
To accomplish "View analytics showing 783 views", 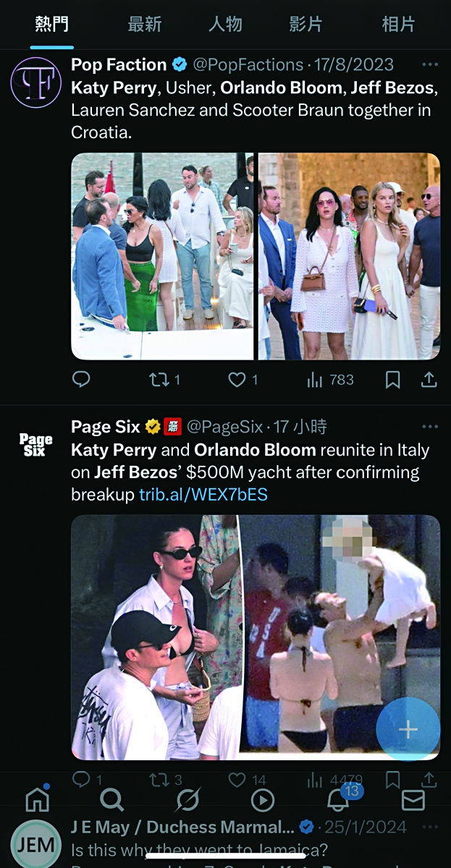I will coord(330,379).
